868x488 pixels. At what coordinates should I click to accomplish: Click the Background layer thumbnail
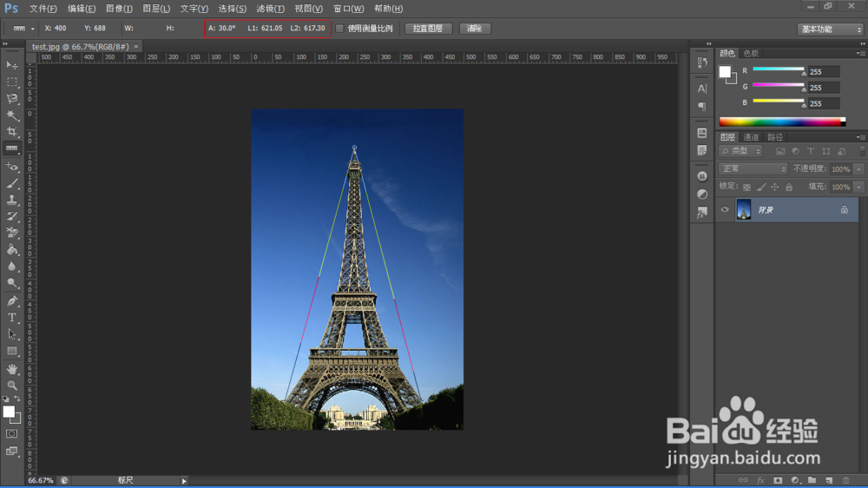coord(744,210)
